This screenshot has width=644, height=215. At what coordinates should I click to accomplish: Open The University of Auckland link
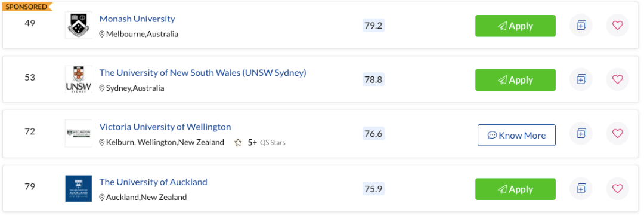(153, 182)
